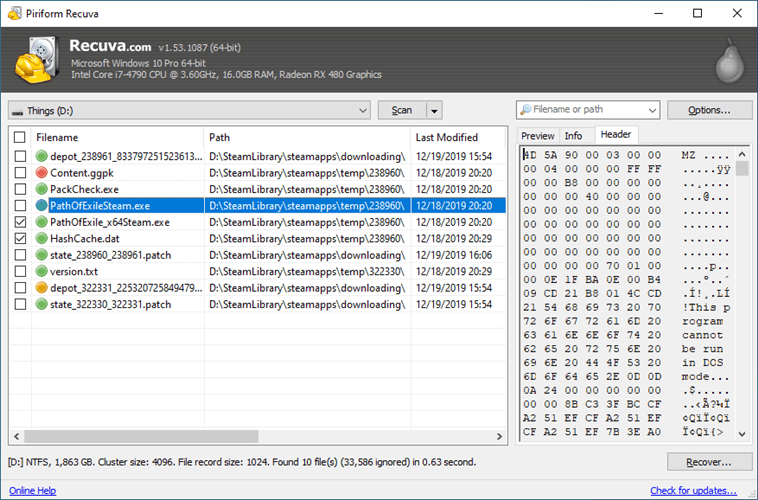Click the hex view vertical scrollbar thumb

point(742,168)
